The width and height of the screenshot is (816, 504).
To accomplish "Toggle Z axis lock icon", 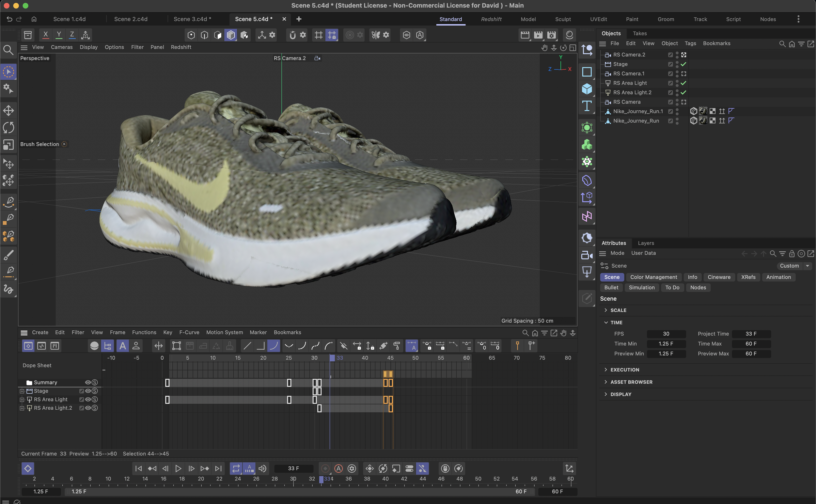I will point(72,35).
